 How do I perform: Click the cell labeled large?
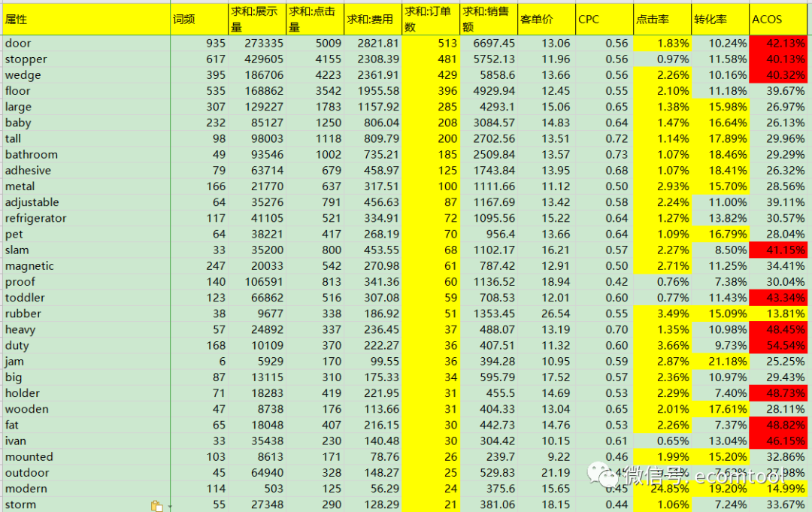[x=86, y=108]
